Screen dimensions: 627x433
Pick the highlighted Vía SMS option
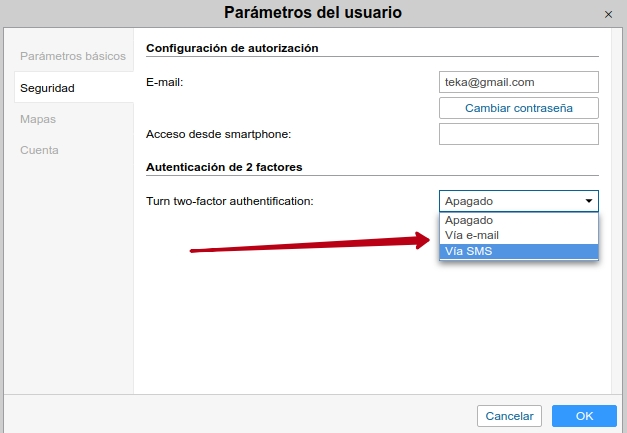point(468,251)
